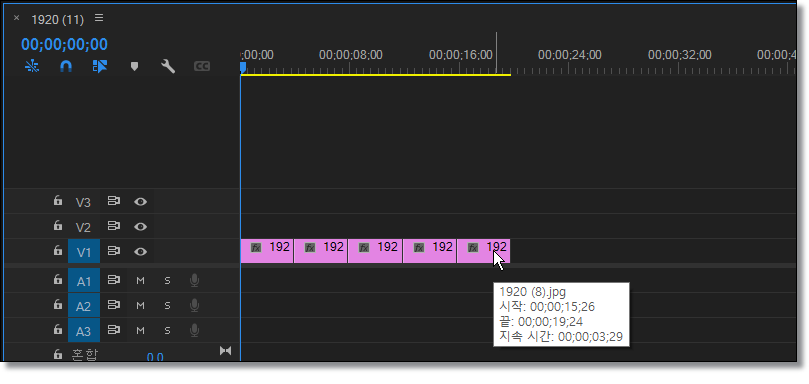Select the second clip on V1

tap(321, 251)
